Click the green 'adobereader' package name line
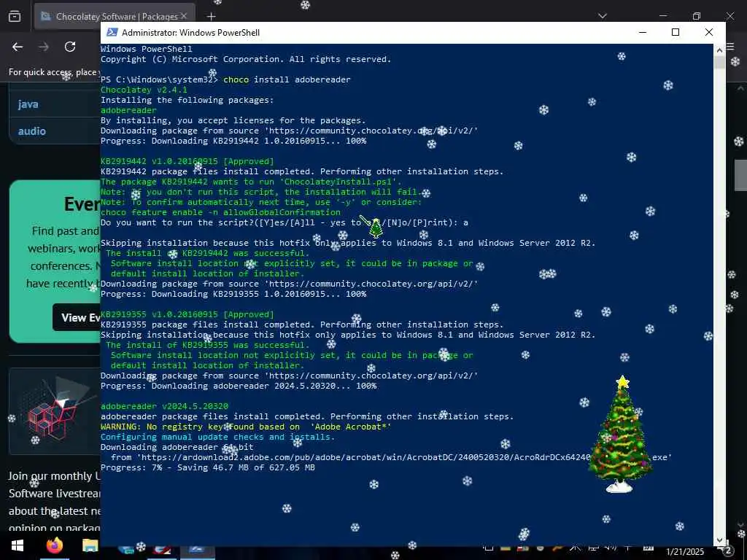747x560 pixels. 128,110
